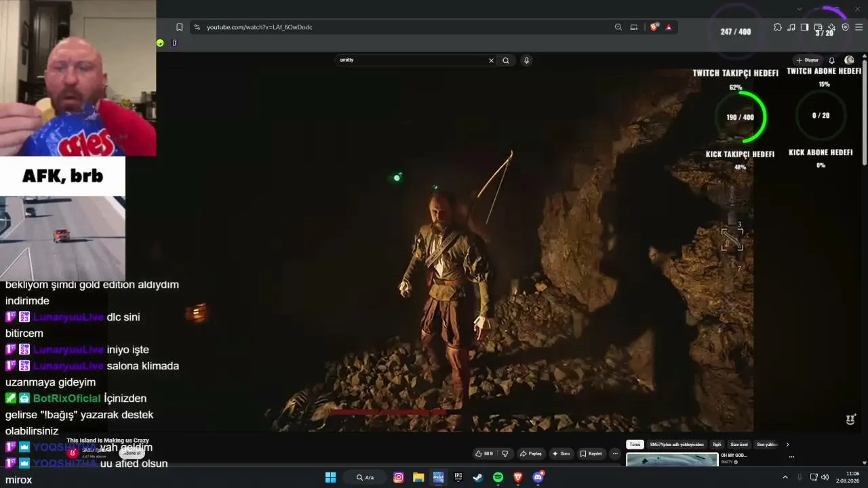
Task: Open more video actions ellipsis
Action: (615, 453)
